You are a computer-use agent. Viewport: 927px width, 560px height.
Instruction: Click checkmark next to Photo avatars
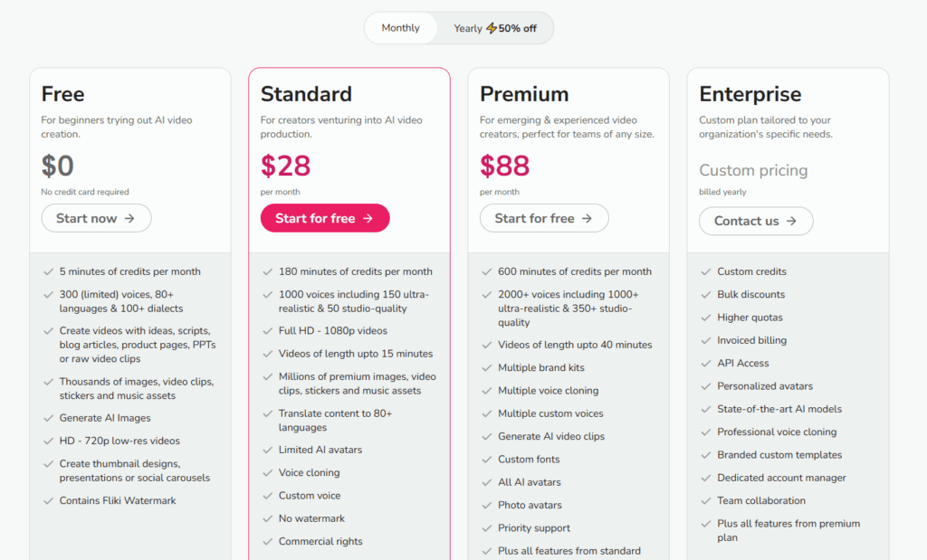(x=486, y=505)
